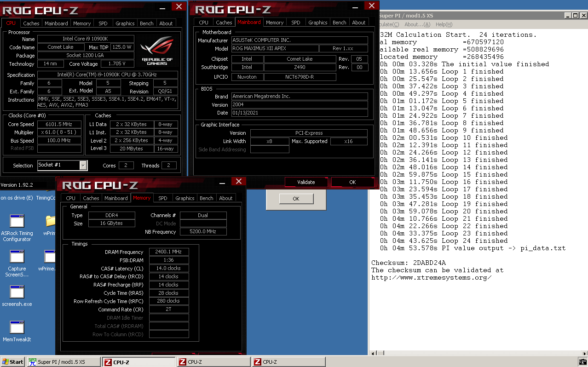The image size is (588, 367).
Task: Show About tab in the CPU window
Action: click(166, 23)
